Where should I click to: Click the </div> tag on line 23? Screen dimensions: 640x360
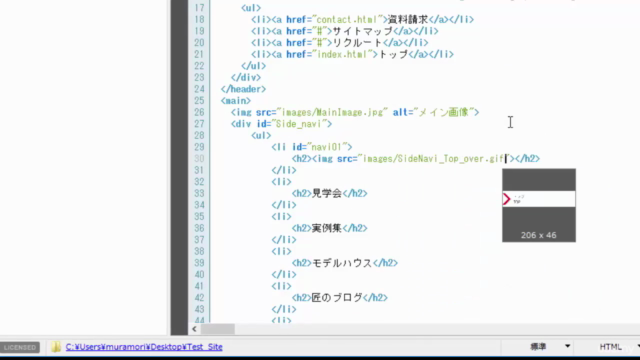click(246, 78)
